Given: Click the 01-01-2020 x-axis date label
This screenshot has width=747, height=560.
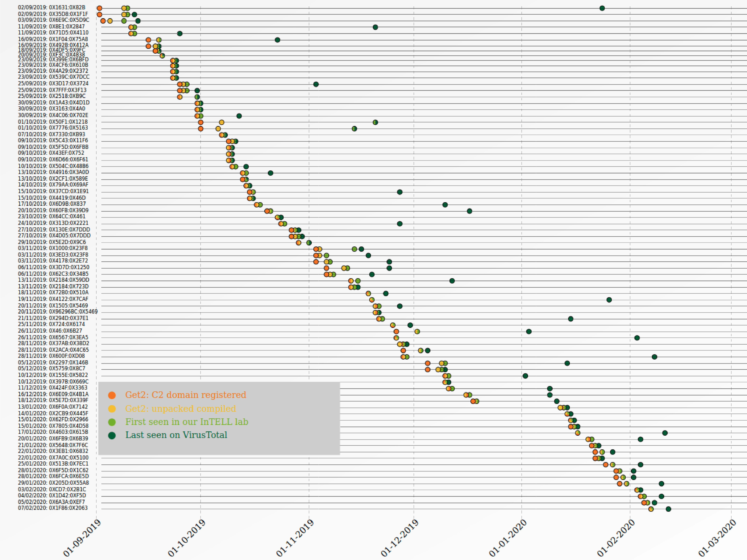Looking at the screenshot, I should point(508,538).
